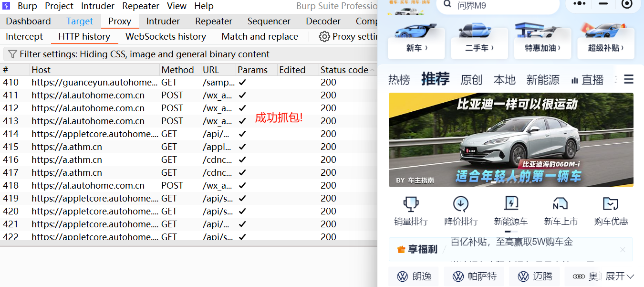Select the 原创 feed tab
644x287 pixels.
point(472,80)
